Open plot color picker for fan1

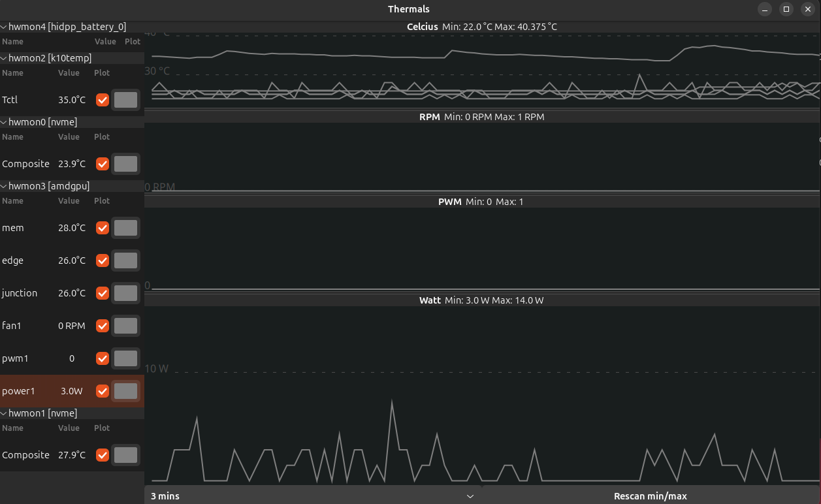click(x=125, y=326)
